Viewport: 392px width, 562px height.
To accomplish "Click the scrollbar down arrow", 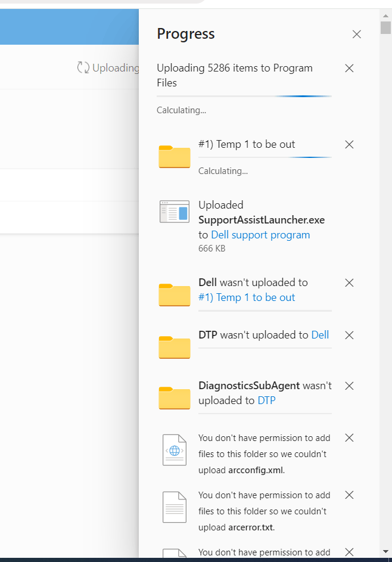I will (385, 551).
